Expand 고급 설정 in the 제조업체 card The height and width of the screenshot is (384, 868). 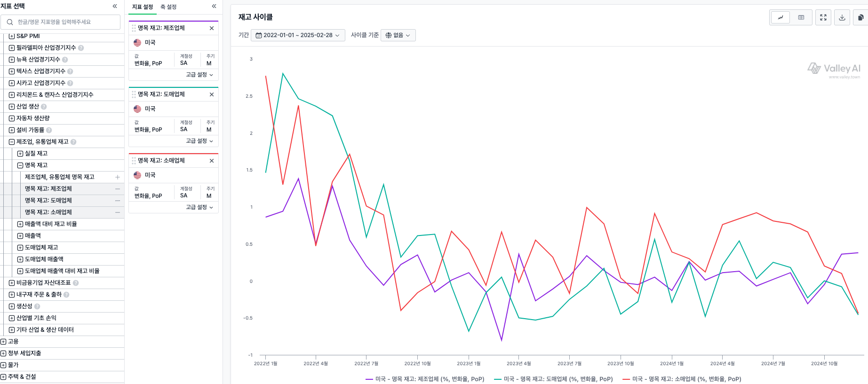pyautogui.click(x=199, y=75)
